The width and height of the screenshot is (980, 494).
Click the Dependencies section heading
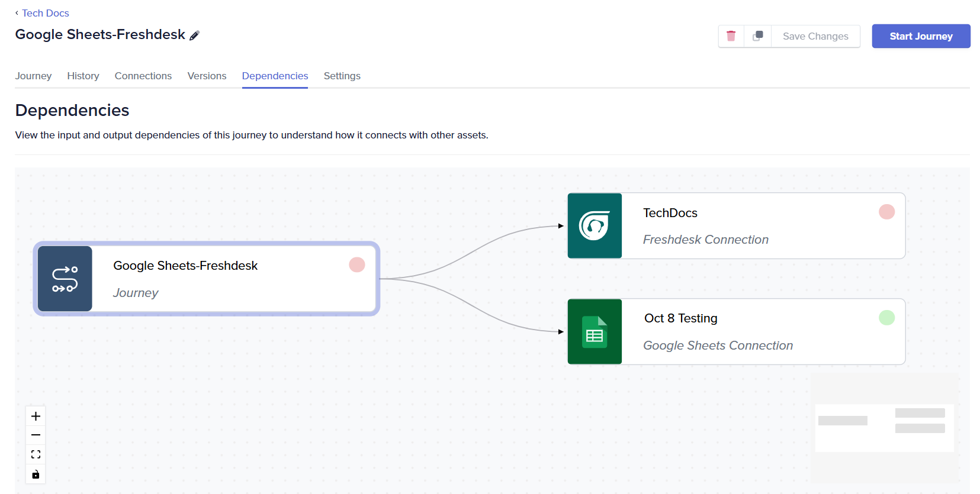[x=72, y=110]
